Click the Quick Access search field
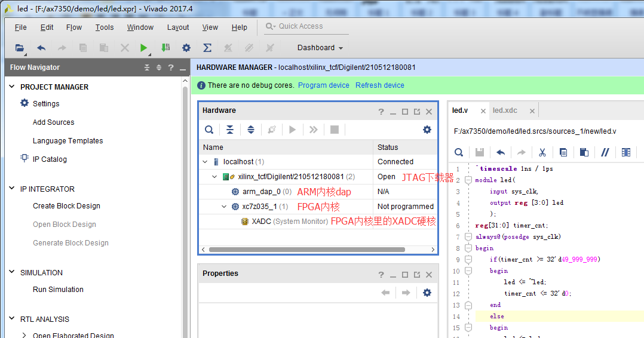The width and height of the screenshot is (644, 338). click(306, 26)
